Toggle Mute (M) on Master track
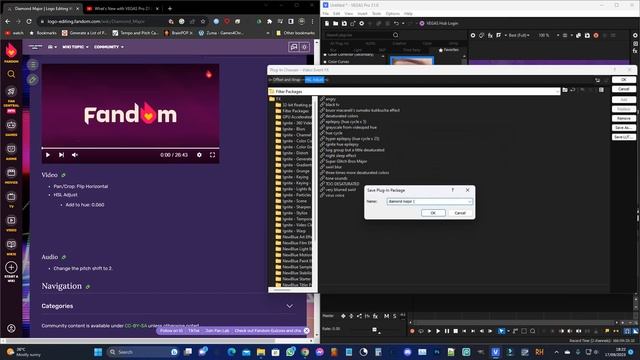 [387, 316]
